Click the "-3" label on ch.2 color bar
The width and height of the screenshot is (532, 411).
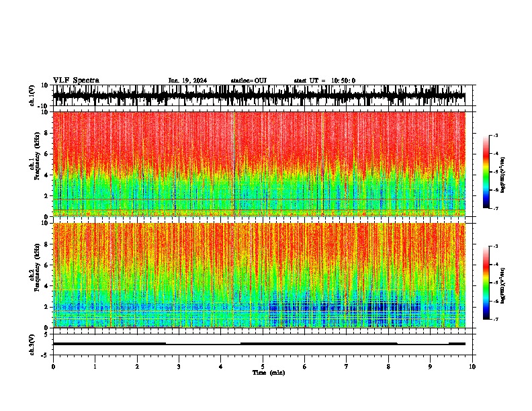point(495,246)
